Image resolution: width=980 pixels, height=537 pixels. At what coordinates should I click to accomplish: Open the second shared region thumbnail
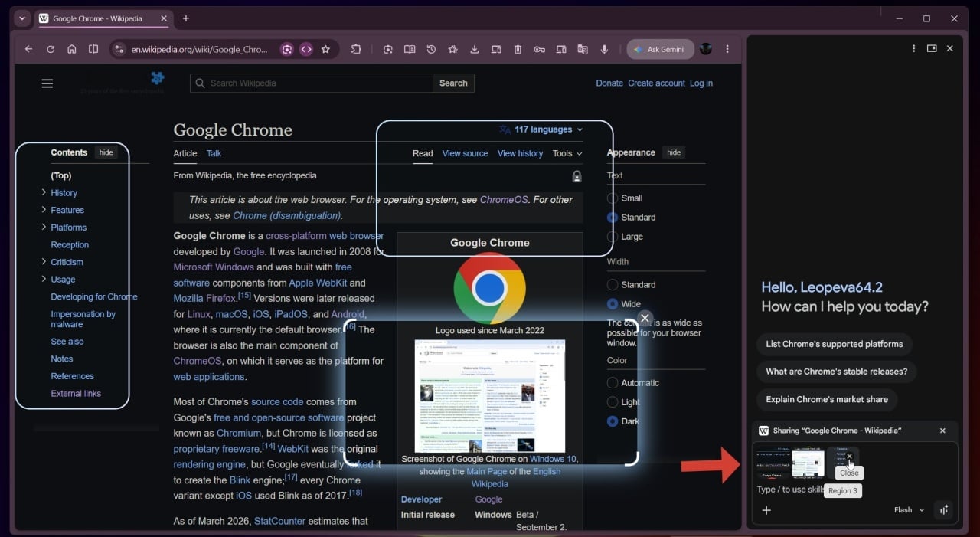pos(808,463)
